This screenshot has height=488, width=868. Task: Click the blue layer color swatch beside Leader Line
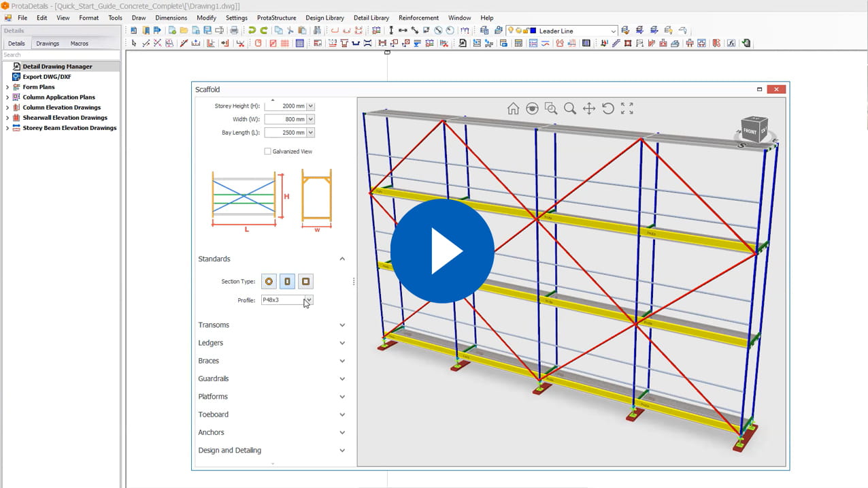coord(533,31)
